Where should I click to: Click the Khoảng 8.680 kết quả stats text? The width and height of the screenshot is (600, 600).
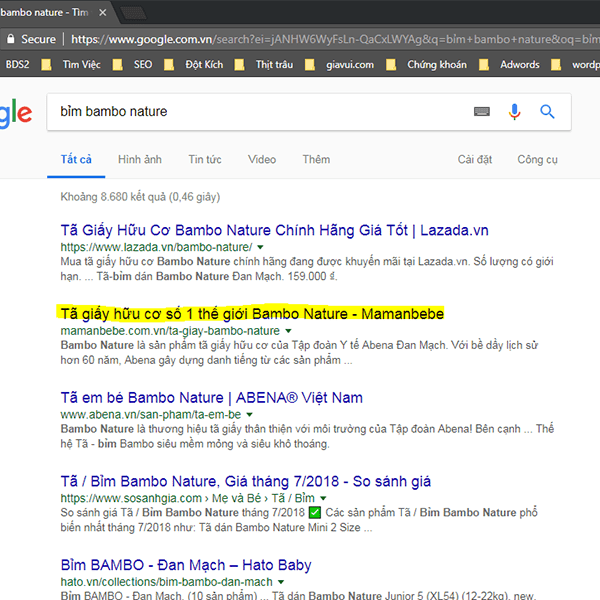tap(140, 197)
